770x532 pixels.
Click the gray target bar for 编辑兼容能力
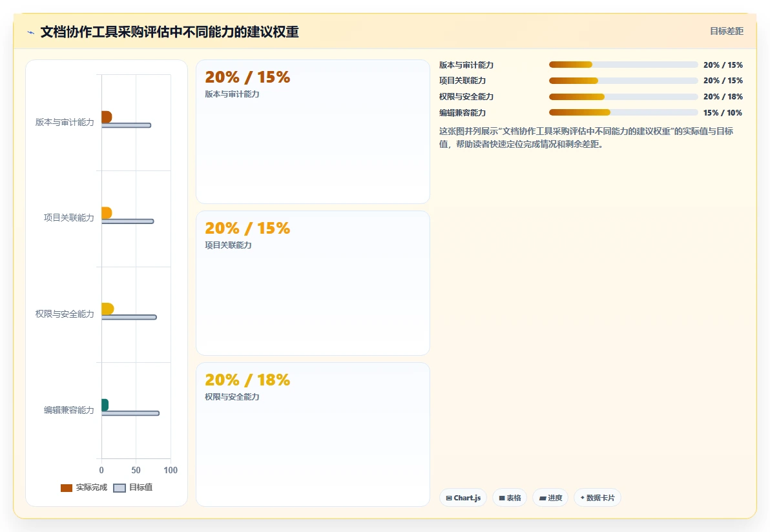(130, 413)
